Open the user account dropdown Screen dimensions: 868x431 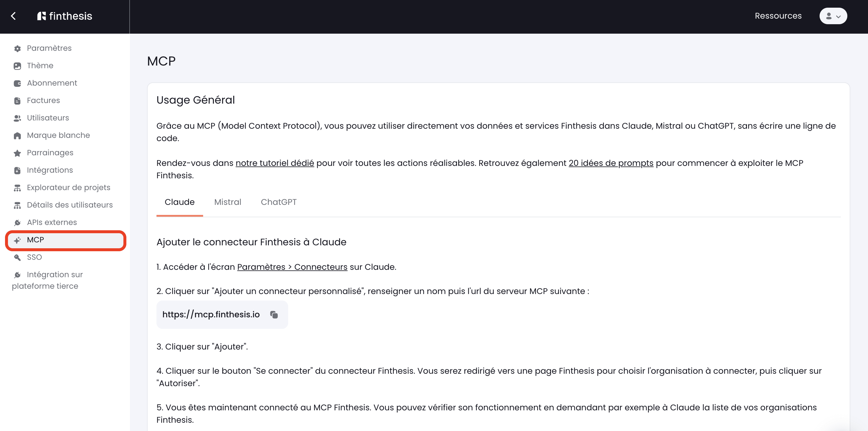[833, 16]
